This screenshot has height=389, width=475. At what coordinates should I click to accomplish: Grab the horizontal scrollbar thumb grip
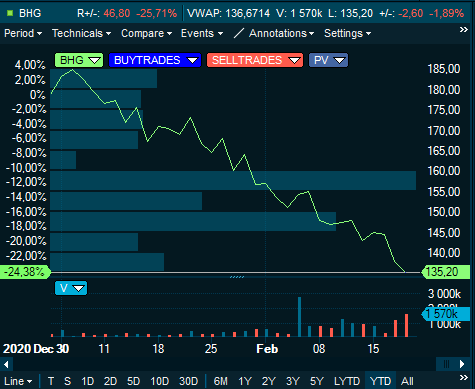(446, 364)
